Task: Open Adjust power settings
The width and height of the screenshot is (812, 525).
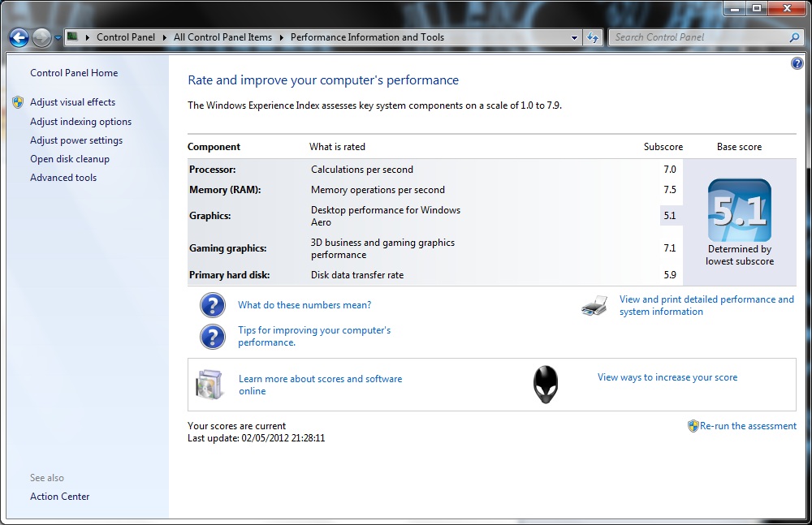Action: point(76,140)
